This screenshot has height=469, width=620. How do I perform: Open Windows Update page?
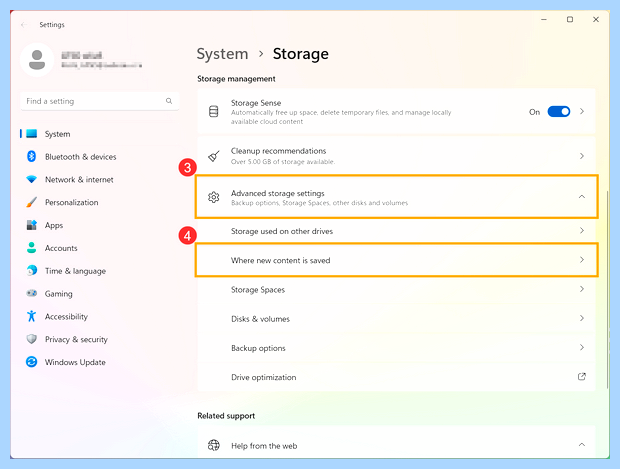(99, 362)
